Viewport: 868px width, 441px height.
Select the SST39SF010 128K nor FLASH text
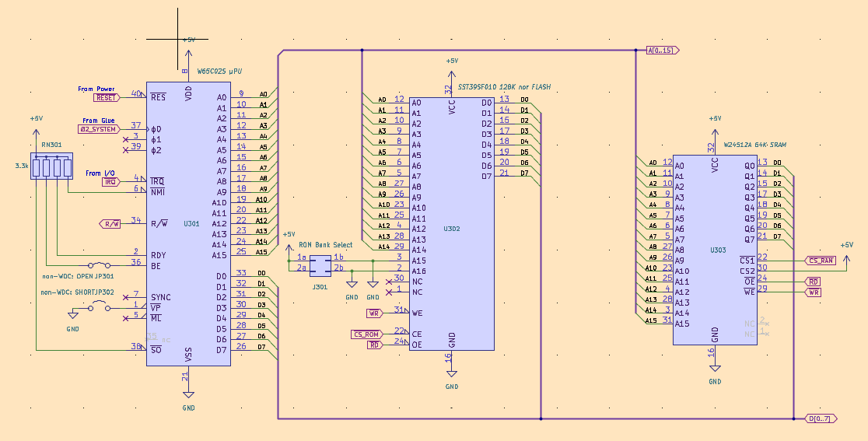(504, 87)
